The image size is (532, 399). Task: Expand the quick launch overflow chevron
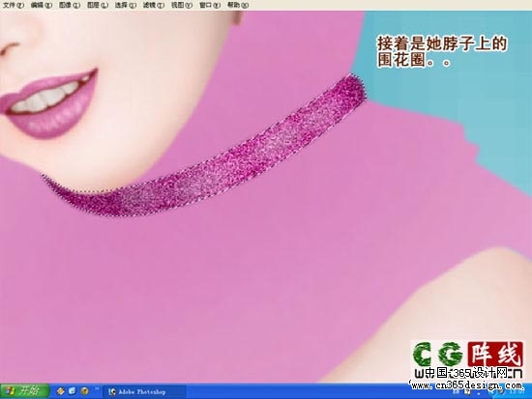[97, 388]
